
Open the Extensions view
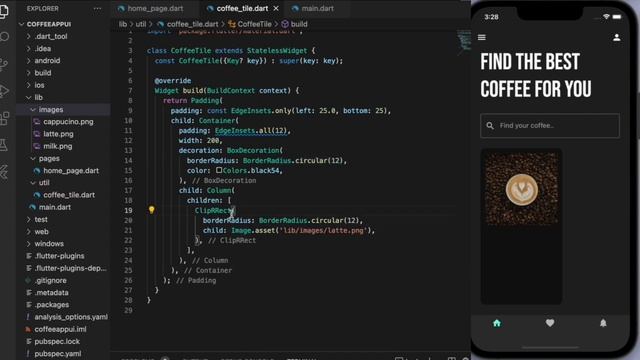4,118
